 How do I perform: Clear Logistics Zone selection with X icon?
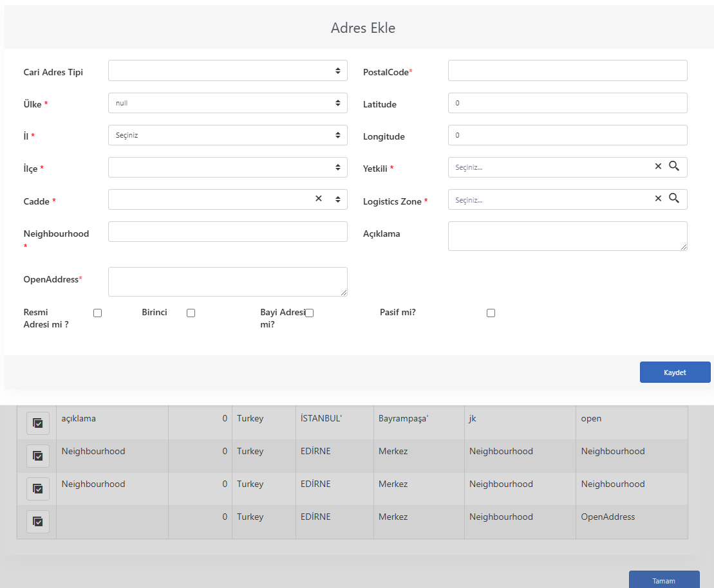pyautogui.click(x=658, y=198)
